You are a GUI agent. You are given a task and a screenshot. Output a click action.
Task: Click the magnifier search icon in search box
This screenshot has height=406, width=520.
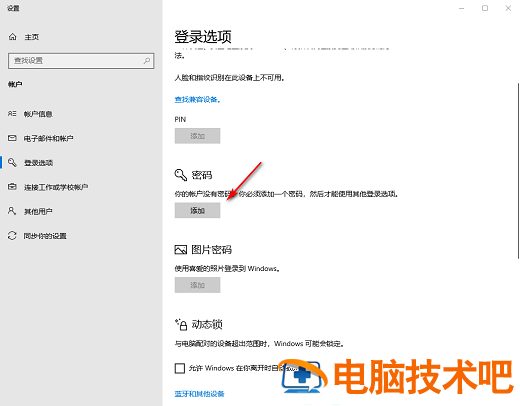(147, 61)
